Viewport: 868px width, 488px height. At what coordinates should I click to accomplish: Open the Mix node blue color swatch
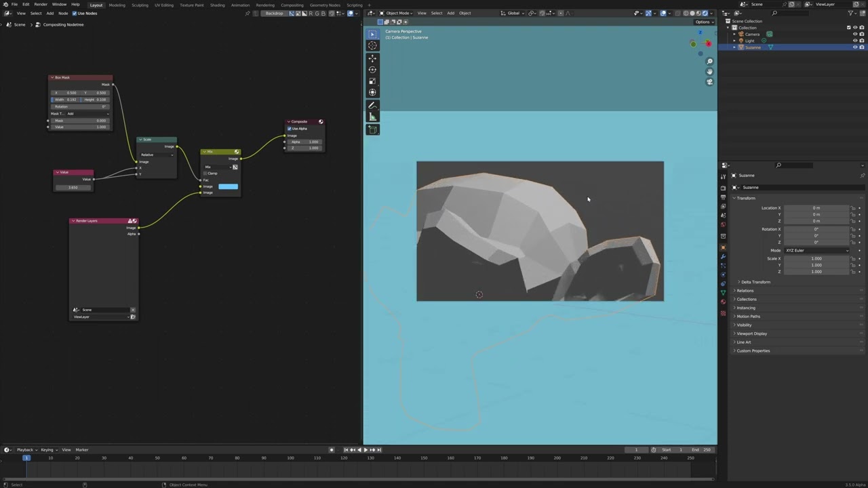(x=228, y=186)
